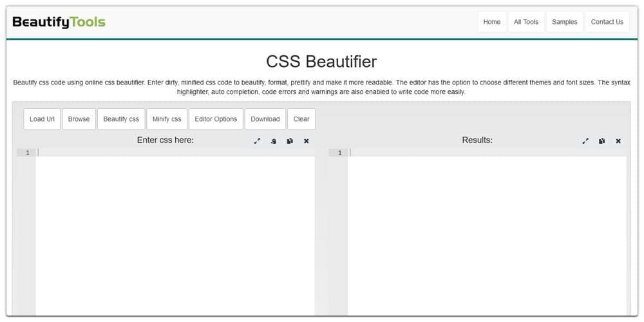Click the Minify css button
644x322 pixels.
167,119
